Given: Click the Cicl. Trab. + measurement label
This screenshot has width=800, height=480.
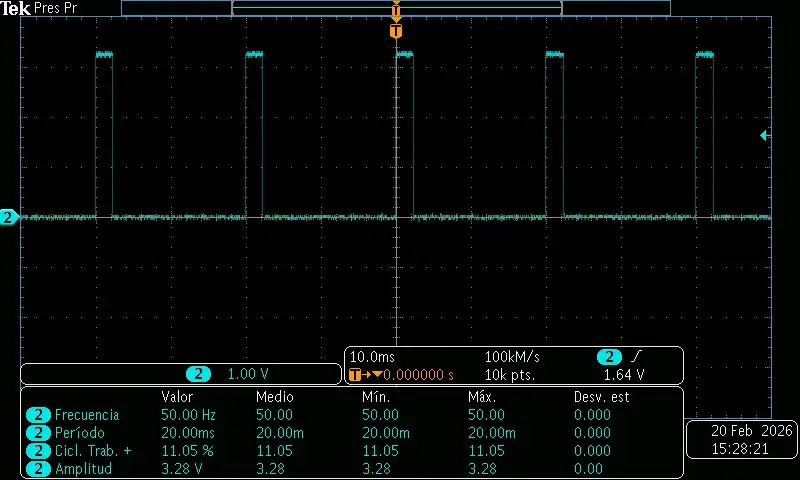Looking at the screenshot, I should pyautogui.click(x=93, y=451).
